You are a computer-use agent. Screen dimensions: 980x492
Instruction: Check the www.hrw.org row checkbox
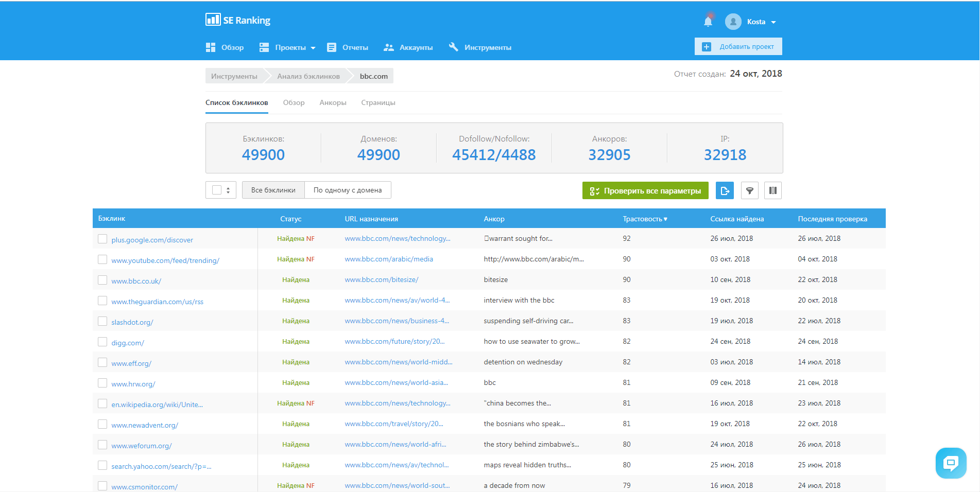pyautogui.click(x=102, y=383)
